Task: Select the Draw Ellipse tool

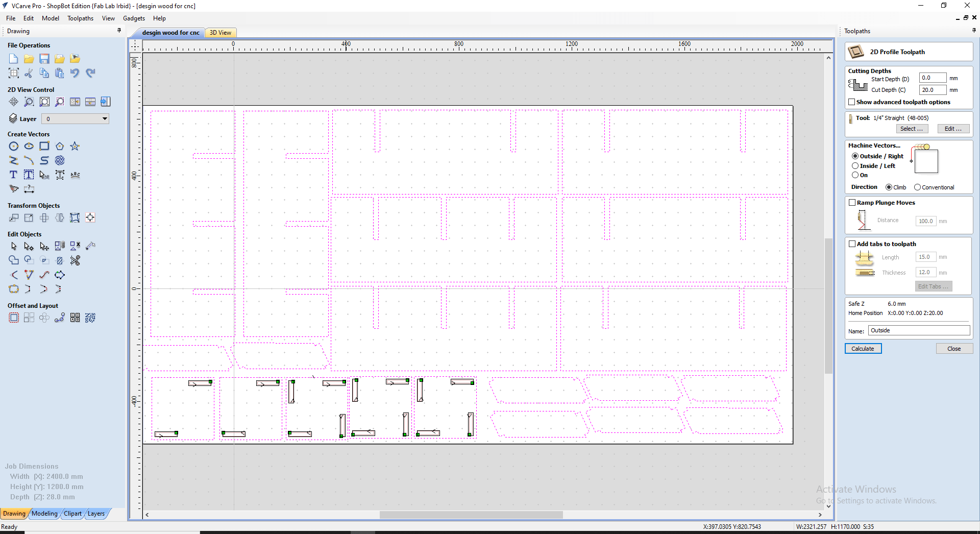Action: point(29,146)
